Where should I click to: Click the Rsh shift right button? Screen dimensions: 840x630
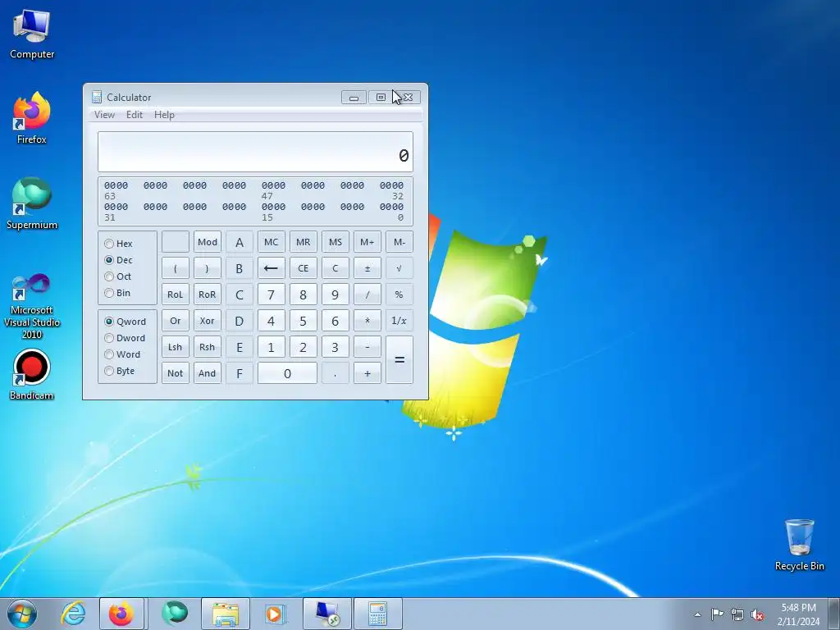pyautogui.click(x=208, y=347)
